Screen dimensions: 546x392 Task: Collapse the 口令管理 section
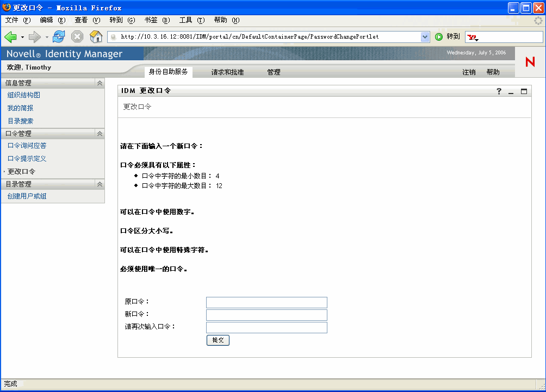click(100, 133)
